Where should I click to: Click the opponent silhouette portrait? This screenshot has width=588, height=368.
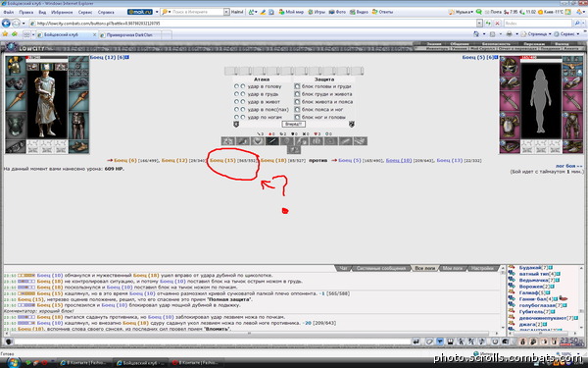pos(541,101)
